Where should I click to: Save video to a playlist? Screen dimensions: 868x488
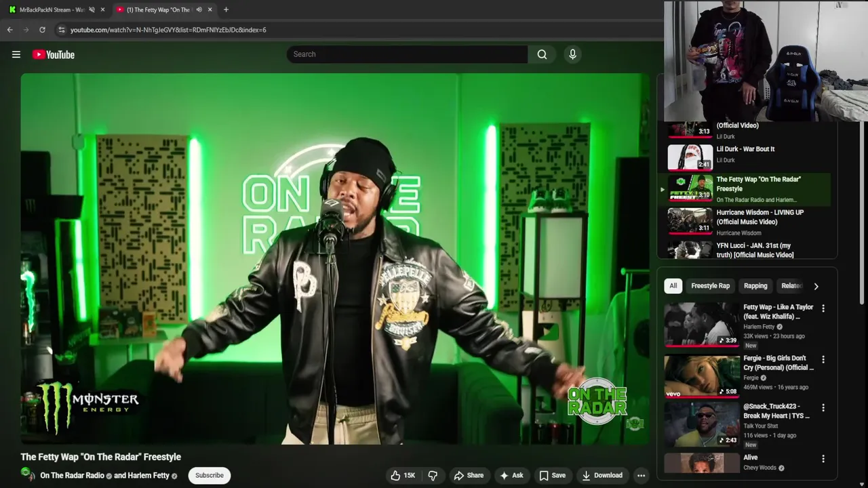552,475
